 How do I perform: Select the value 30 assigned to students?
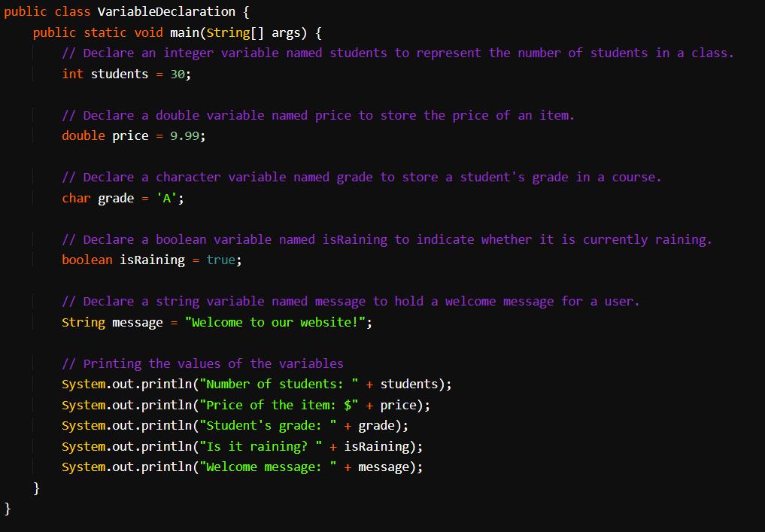pyautogui.click(x=178, y=74)
